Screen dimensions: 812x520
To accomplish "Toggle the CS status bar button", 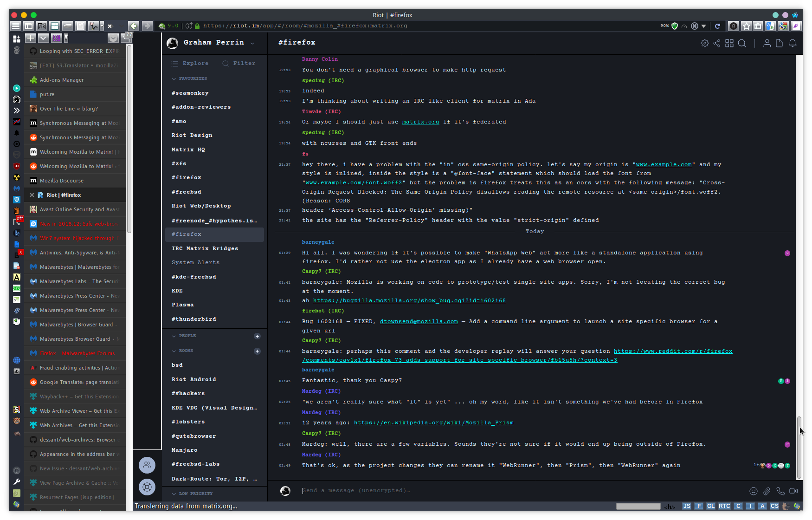I will (774, 506).
